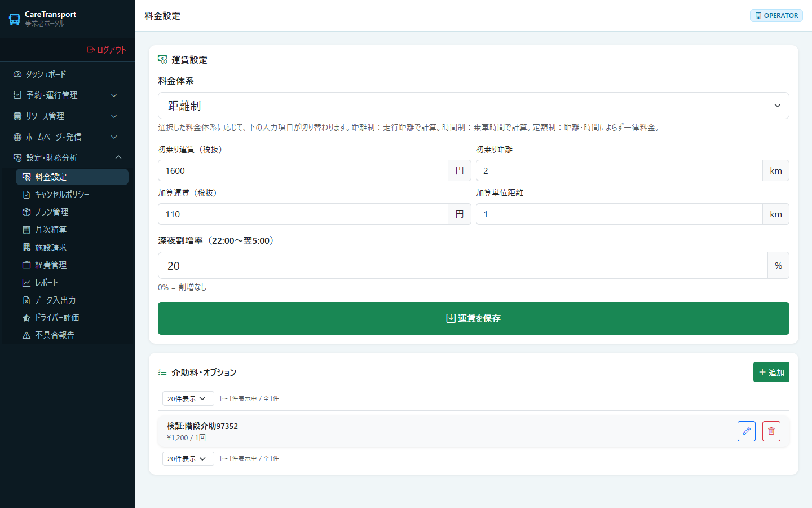Click the CareTransport bus logo icon
812x508 pixels.
15,19
